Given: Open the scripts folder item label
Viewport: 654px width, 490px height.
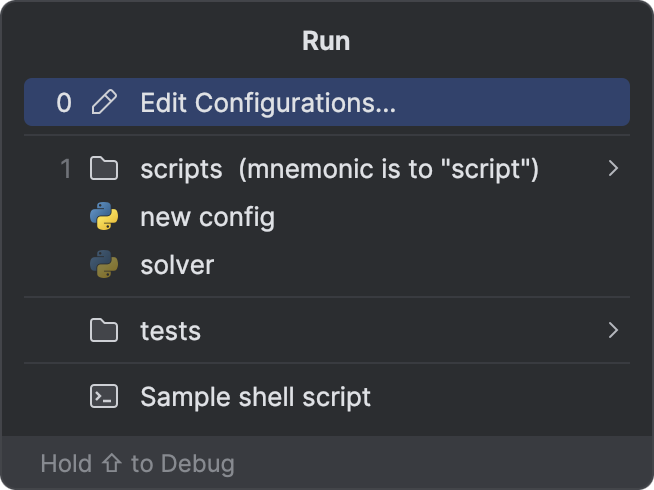Looking at the screenshot, I should tap(181, 169).
